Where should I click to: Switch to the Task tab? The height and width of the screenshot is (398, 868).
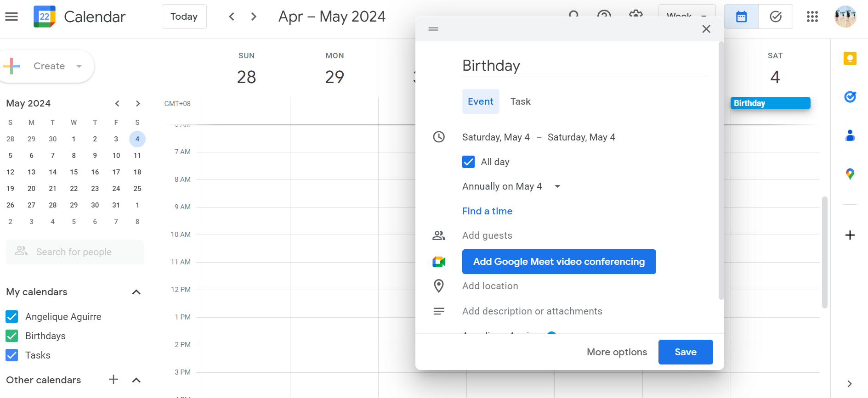point(520,101)
